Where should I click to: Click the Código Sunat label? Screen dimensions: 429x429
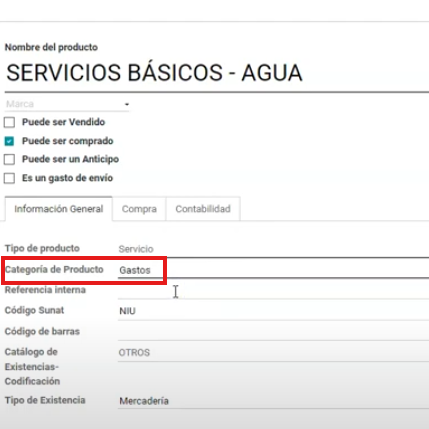[x=34, y=310]
